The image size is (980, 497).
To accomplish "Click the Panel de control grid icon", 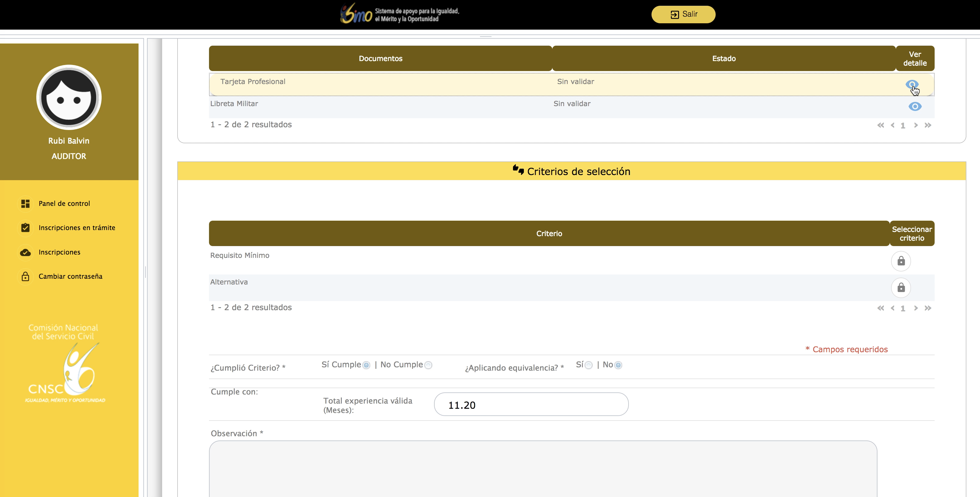I will [x=25, y=204].
